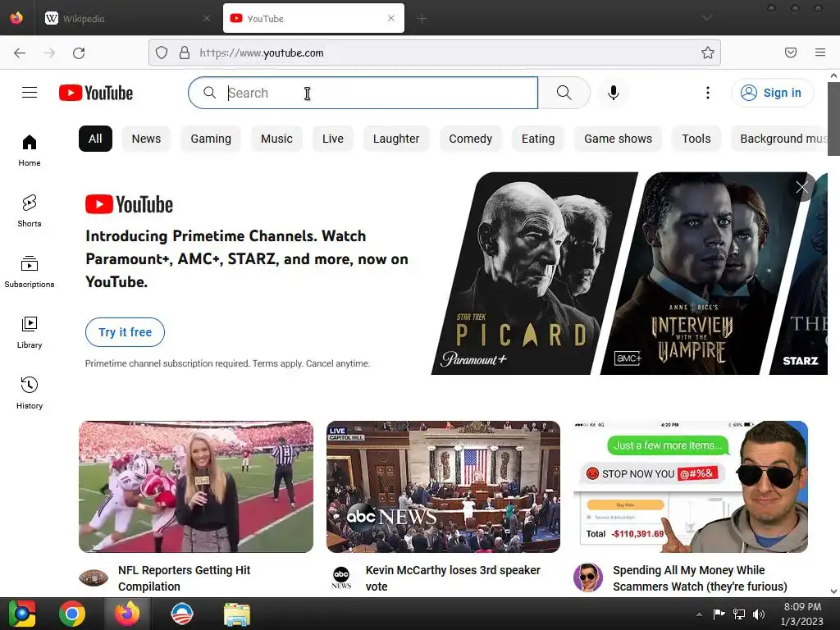
Task: Select the Background music filter chip
Action: pos(779,139)
